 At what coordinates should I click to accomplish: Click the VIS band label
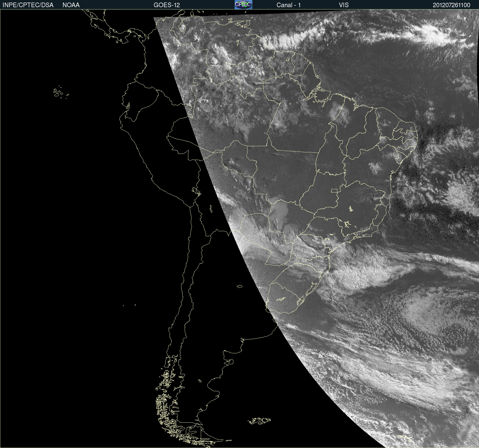click(344, 5)
